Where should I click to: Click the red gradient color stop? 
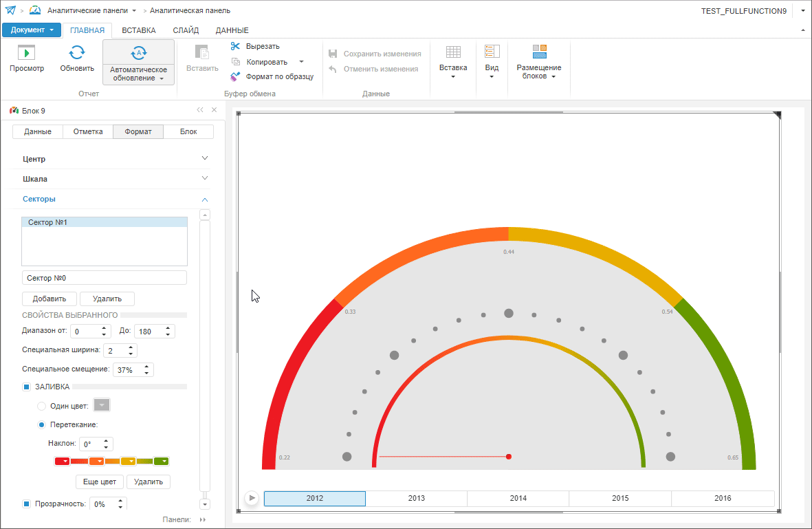click(x=62, y=461)
